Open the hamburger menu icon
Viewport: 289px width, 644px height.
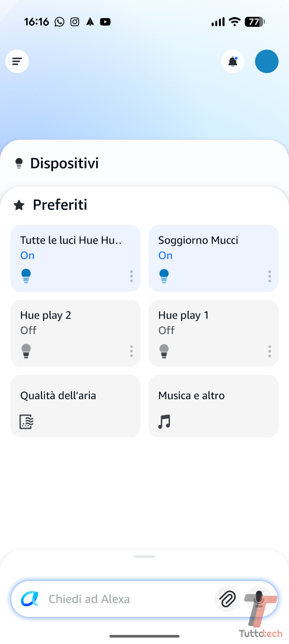coord(17,61)
